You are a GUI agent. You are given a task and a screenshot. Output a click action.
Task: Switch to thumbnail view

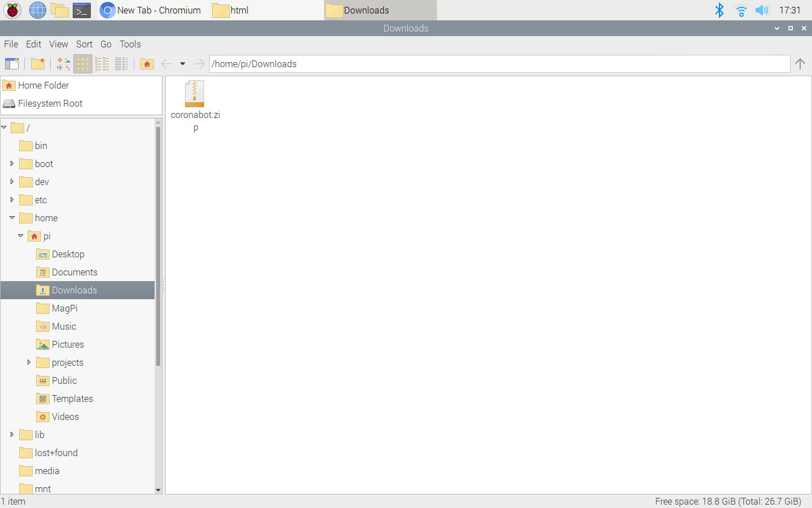64,64
